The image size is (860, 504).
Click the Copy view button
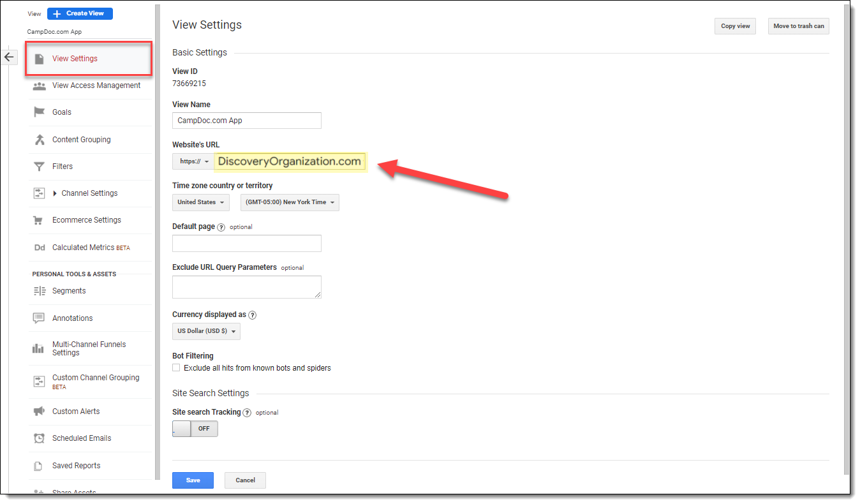pyautogui.click(x=735, y=26)
